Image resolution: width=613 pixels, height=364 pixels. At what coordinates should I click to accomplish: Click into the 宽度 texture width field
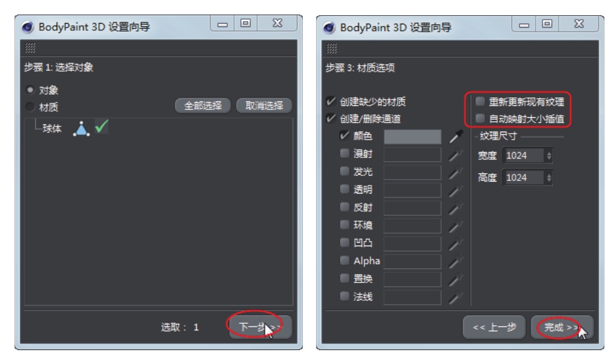pos(523,155)
